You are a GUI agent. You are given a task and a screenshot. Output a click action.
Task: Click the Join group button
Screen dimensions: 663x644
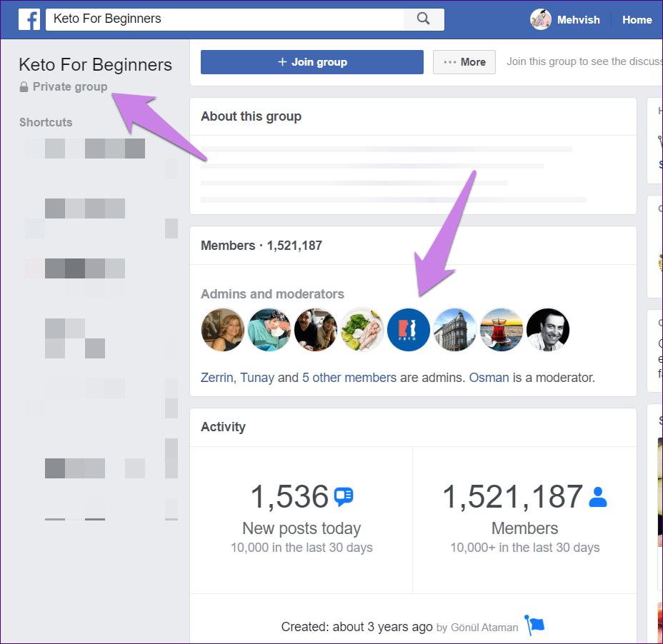(x=312, y=62)
